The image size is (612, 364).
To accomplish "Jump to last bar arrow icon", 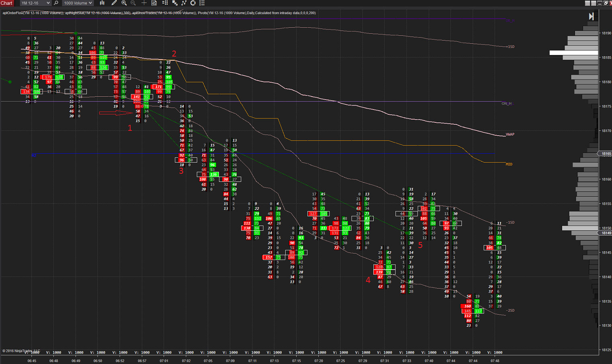I will click(591, 16).
